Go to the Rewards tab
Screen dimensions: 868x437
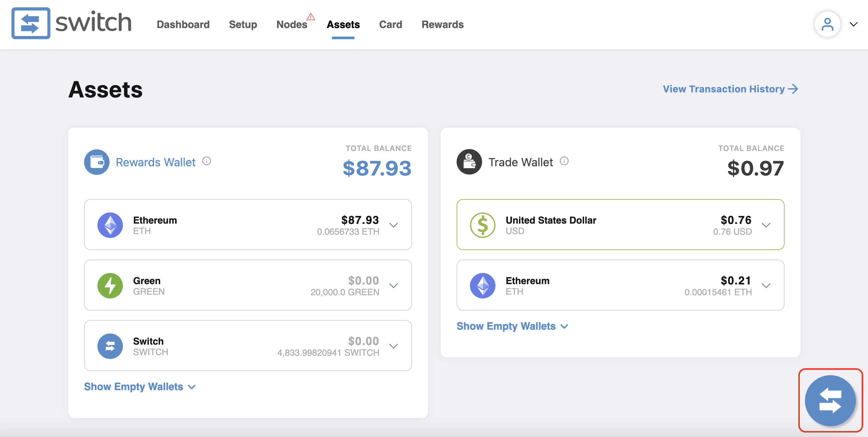click(442, 24)
